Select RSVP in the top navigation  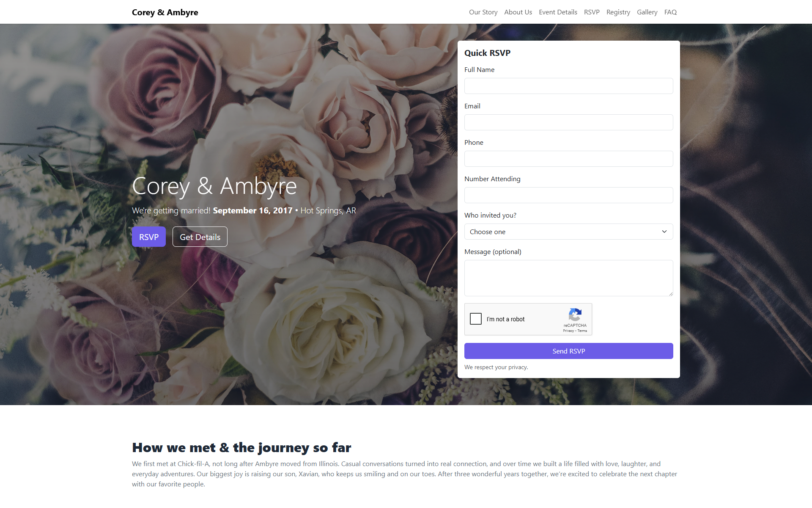click(592, 12)
